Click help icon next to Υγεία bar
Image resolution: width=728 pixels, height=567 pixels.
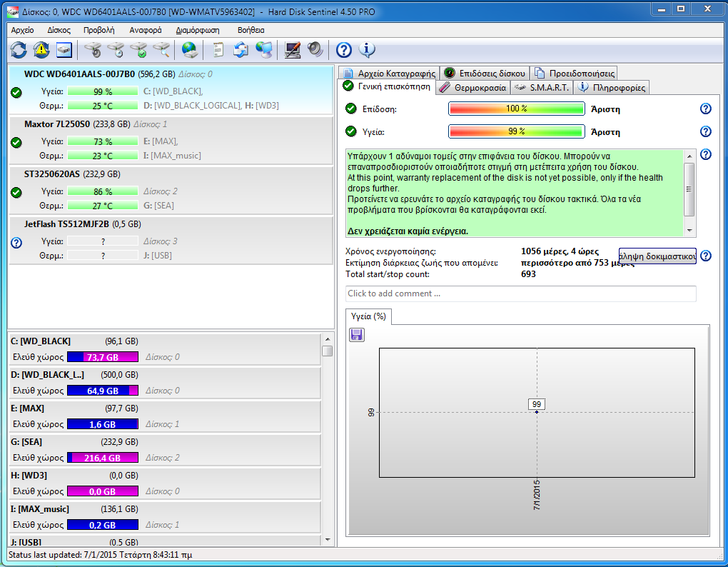[705, 131]
